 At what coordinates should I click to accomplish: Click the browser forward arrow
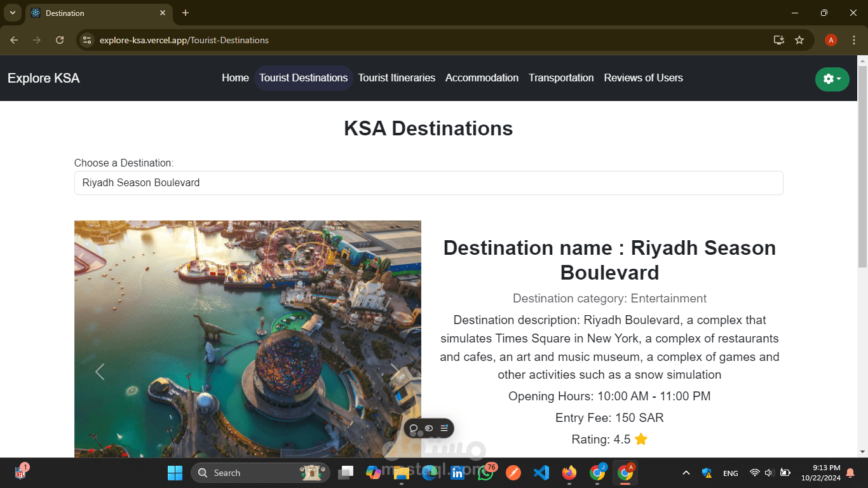tap(37, 40)
